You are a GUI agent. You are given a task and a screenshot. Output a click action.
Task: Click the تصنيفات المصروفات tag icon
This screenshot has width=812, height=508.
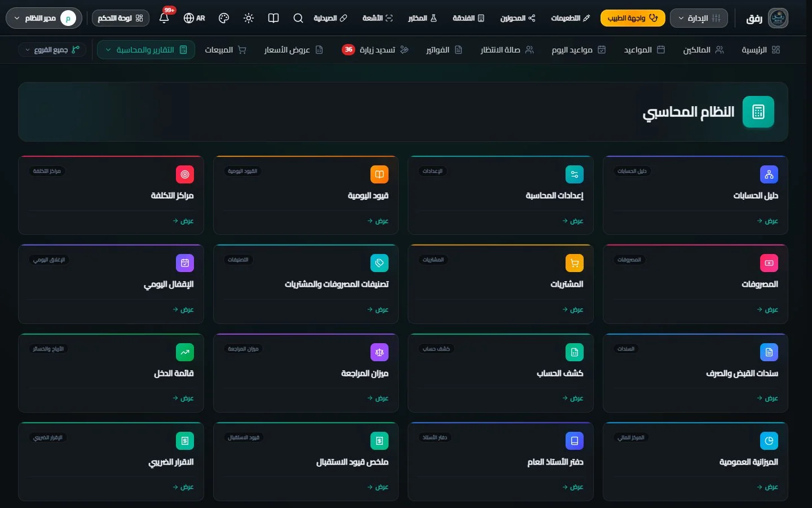pos(379,263)
